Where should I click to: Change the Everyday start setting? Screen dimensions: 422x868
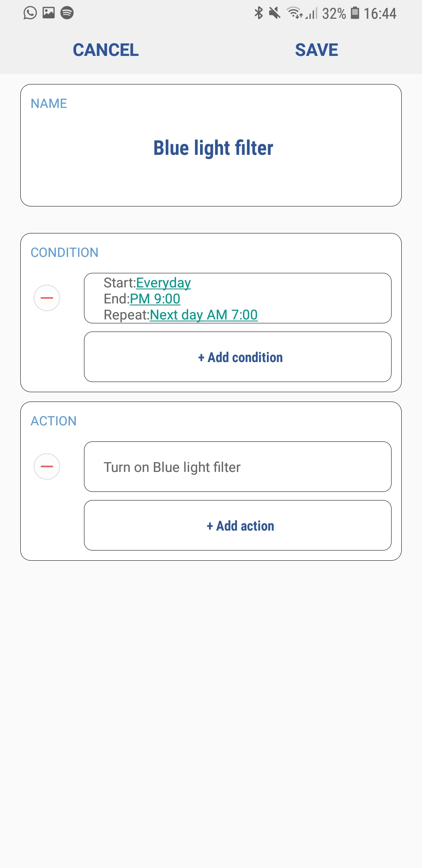(x=163, y=283)
